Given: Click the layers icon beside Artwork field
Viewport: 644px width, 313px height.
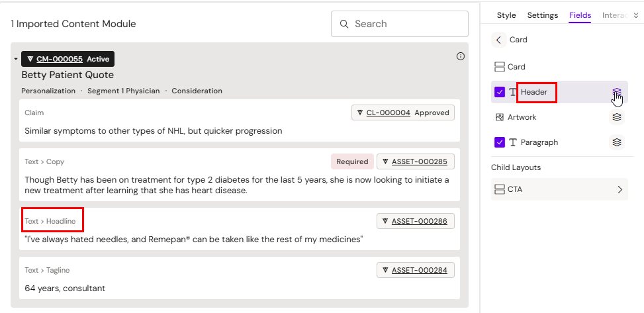Looking at the screenshot, I should 617,117.
